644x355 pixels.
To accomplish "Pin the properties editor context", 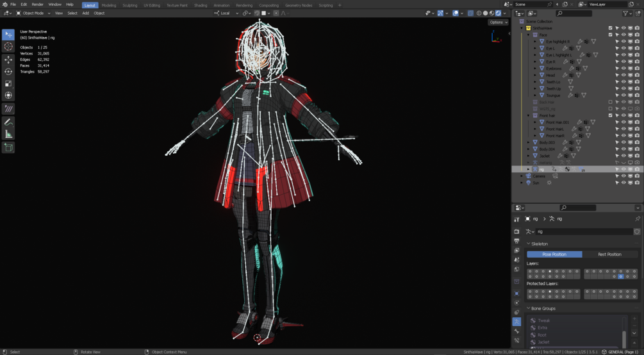I will coord(638,219).
